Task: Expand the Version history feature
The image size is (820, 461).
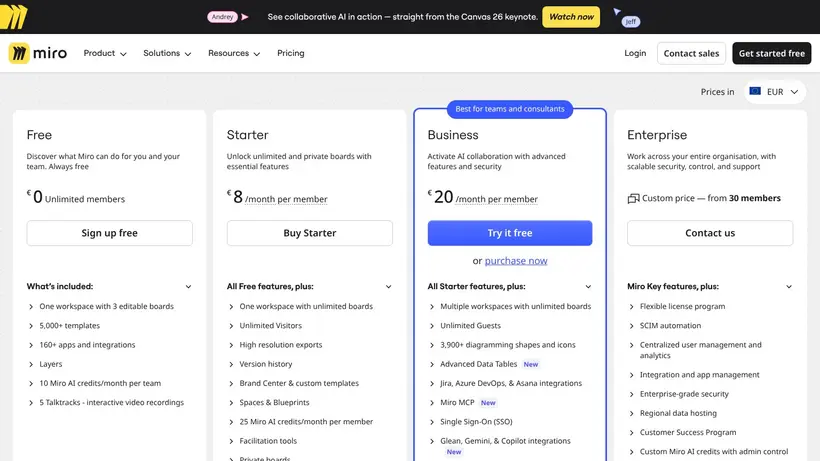Action: pyautogui.click(x=260, y=364)
